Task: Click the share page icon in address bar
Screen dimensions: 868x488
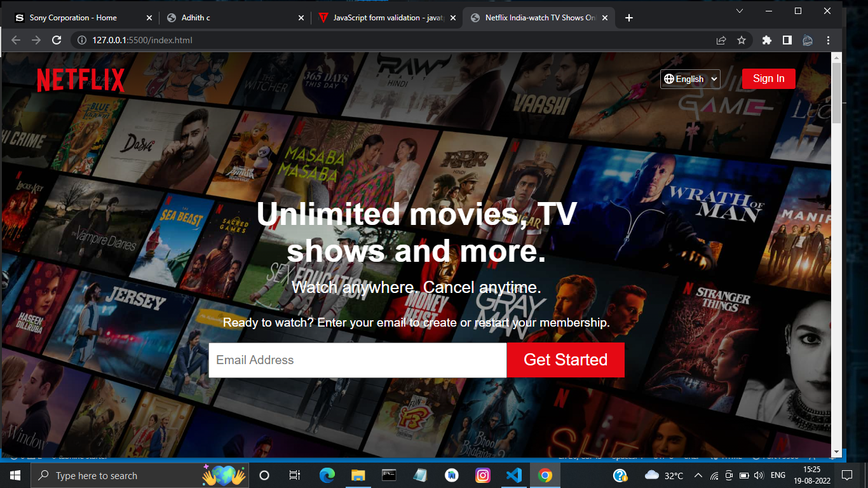Action: pos(721,40)
